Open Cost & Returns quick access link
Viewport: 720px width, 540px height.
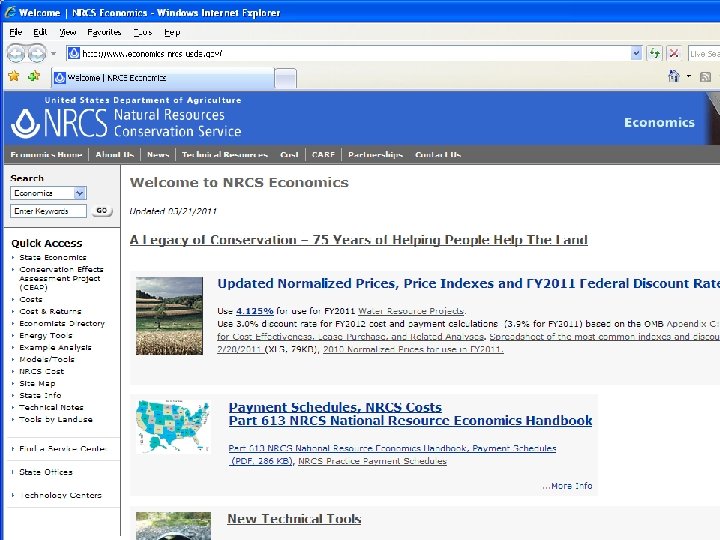[51, 311]
